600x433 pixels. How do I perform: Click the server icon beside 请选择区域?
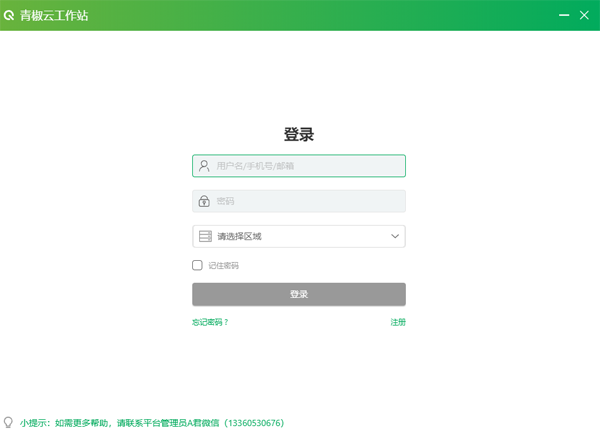(205, 237)
